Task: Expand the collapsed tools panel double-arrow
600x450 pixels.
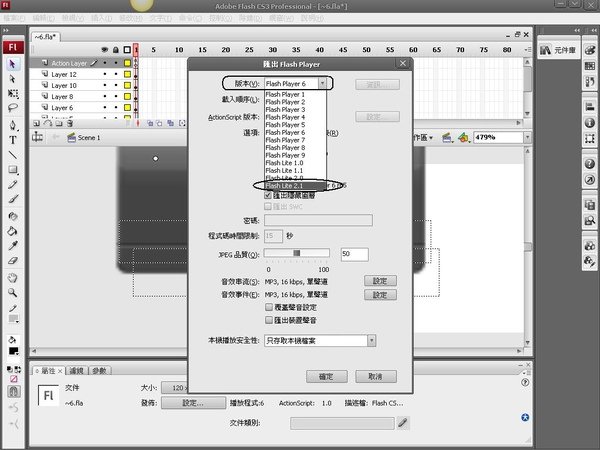Action: click(x=6, y=30)
